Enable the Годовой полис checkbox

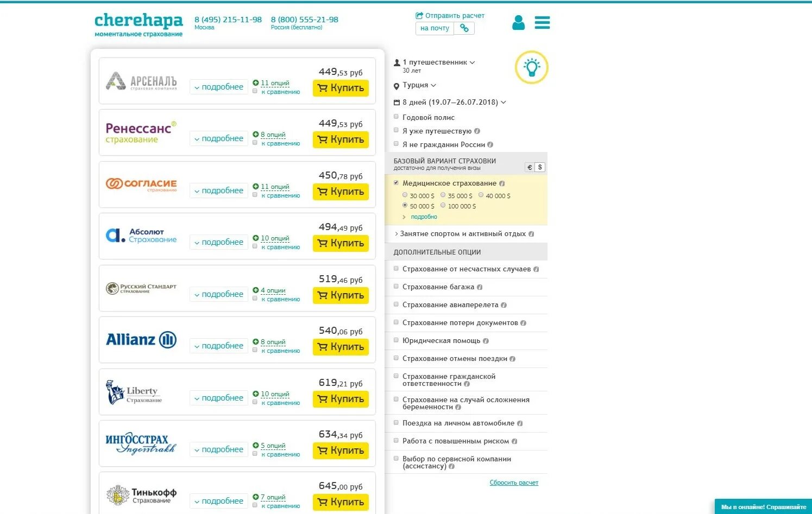pyautogui.click(x=396, y=117)
